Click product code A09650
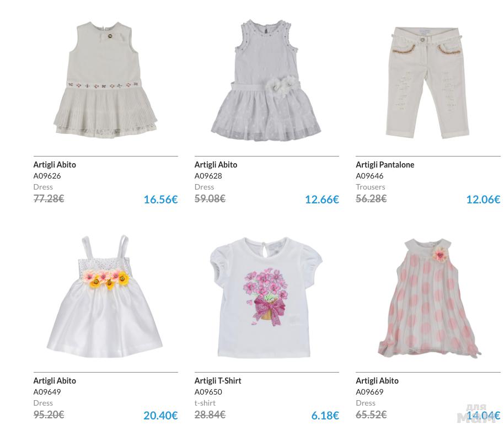Viewport: 504px width, 431px height. (208, 392)
